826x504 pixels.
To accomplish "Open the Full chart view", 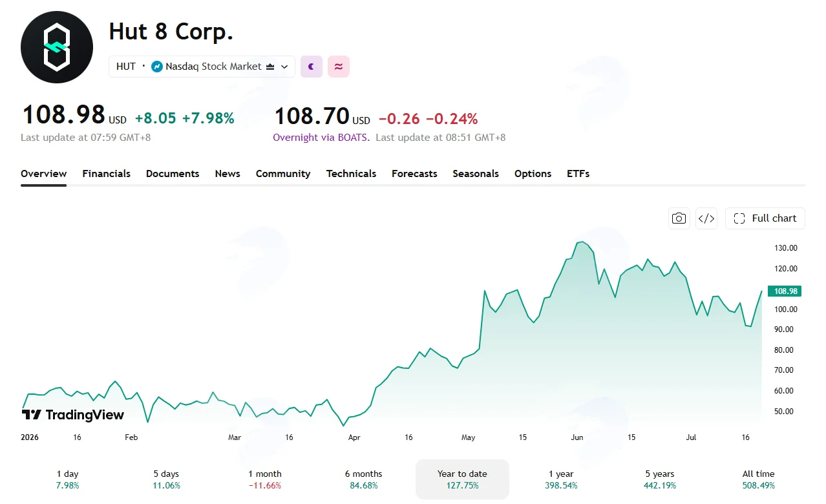I will [x=765, y=218].
